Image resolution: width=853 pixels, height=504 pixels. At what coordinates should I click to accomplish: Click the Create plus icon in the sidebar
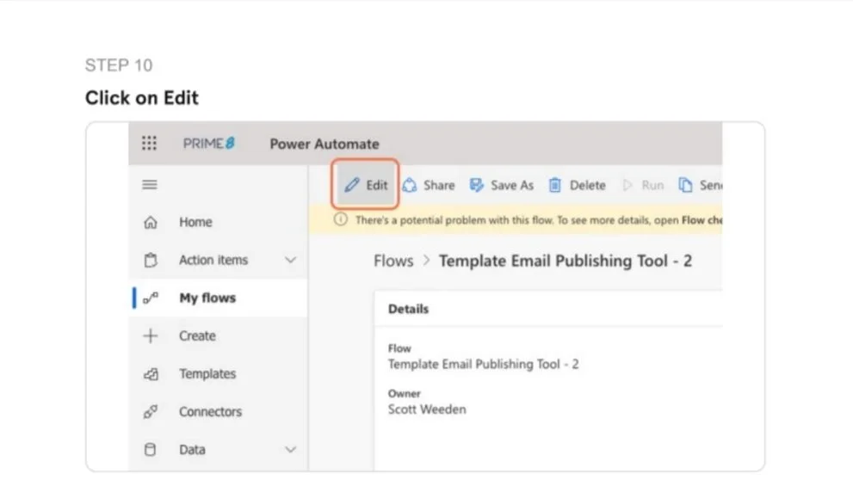click(x=151, y=335)
